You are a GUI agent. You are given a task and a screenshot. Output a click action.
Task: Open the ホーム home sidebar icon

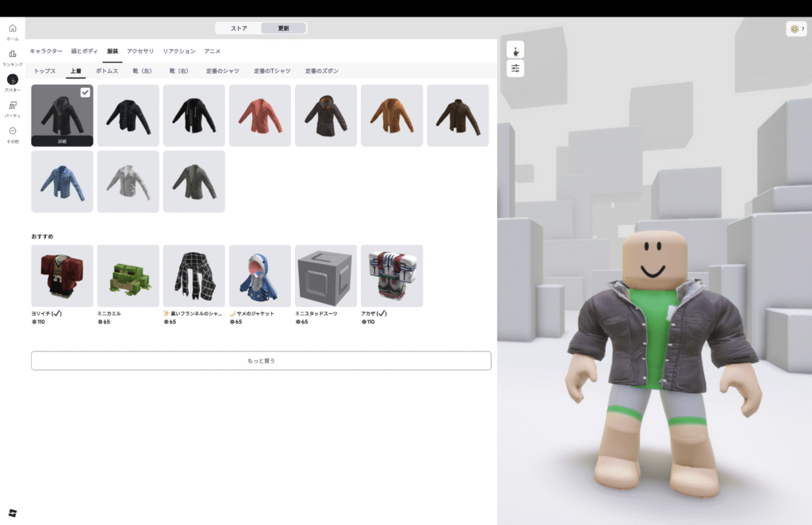(13, 29)
